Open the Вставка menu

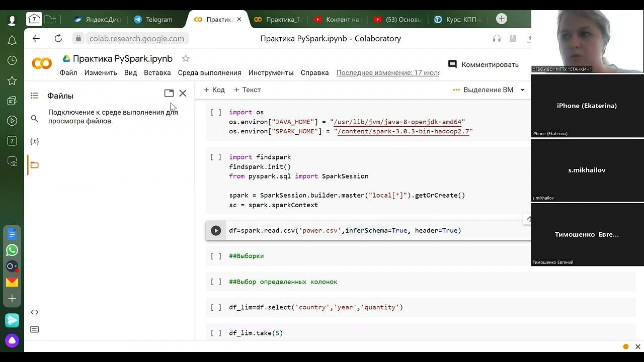coord(157,73)
